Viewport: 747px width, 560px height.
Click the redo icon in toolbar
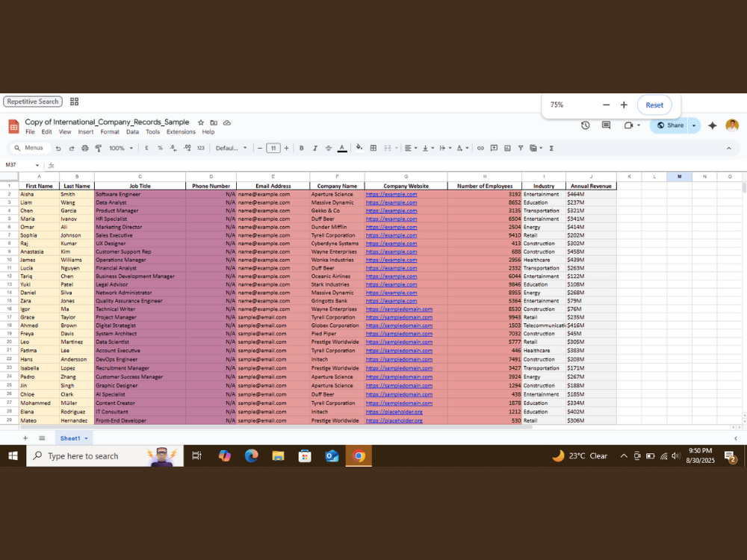[72, 148]
